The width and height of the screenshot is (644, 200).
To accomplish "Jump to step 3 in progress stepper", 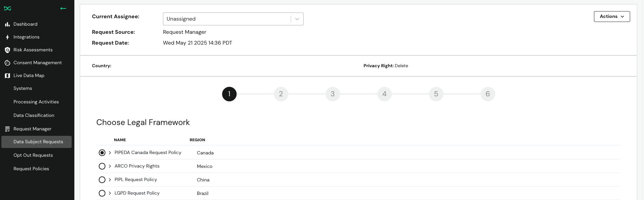I will point(333,94).
